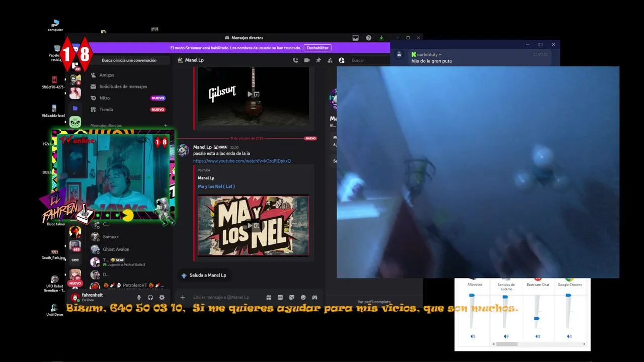Open pinned messages in Discord chat
The height and width of the screenshot is (362, 644).
pos(318,60)
